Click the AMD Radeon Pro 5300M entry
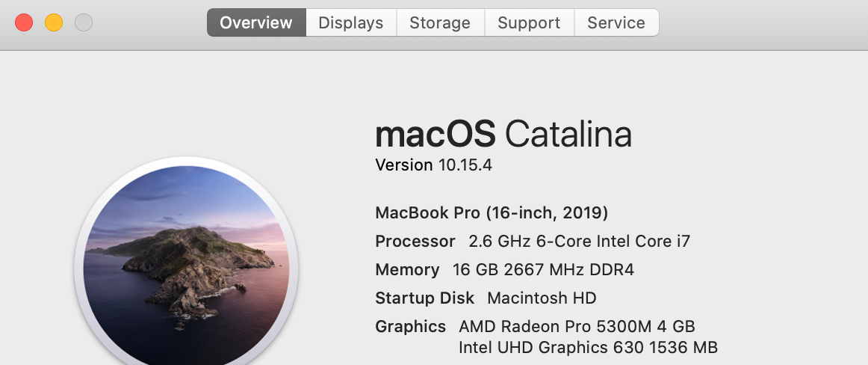The height and width of the screenshot is (365, 868). 577,327
